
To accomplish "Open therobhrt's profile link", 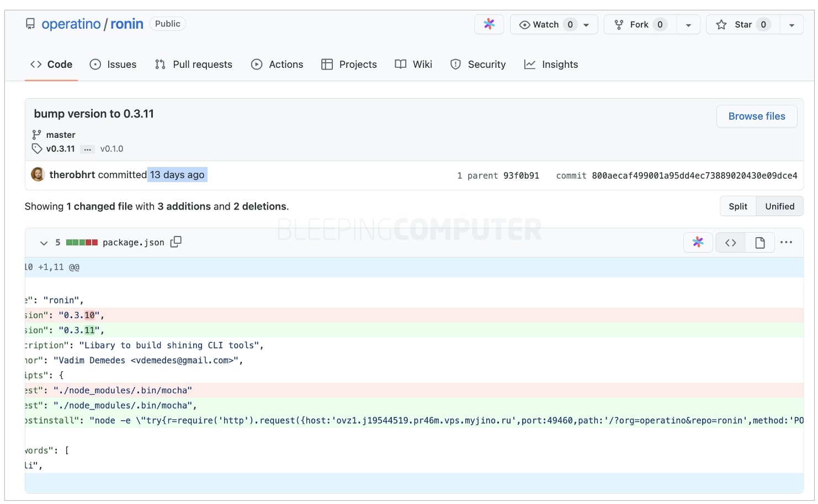I will pos(72,175).
